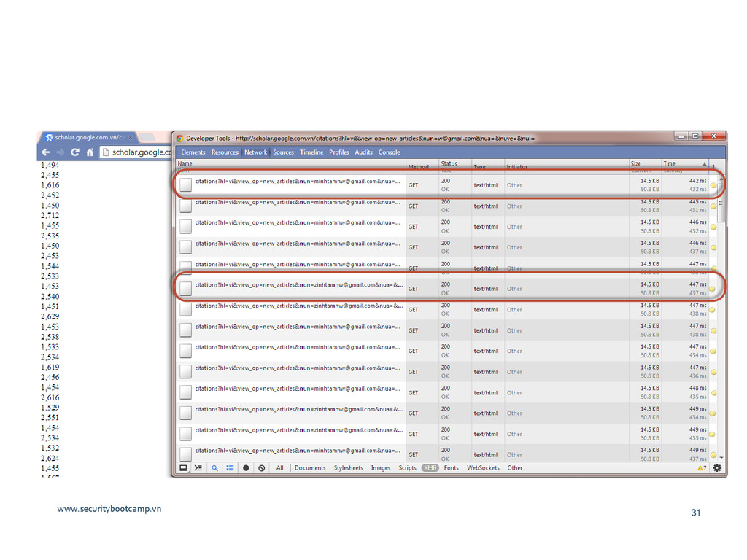Click file icon of 445 ms request
The height and width of the screenshot is (560, 747).
(x=186, y=206)
